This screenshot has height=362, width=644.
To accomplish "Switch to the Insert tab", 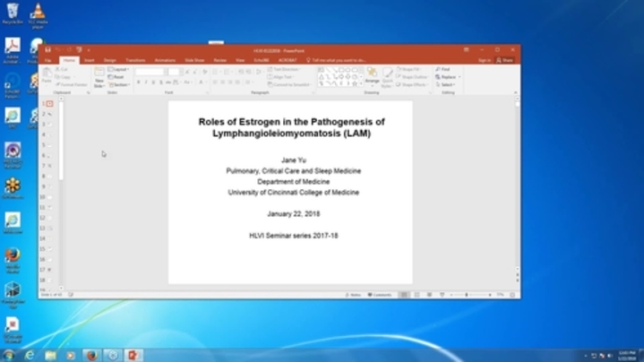I will (x=90, y=60).
